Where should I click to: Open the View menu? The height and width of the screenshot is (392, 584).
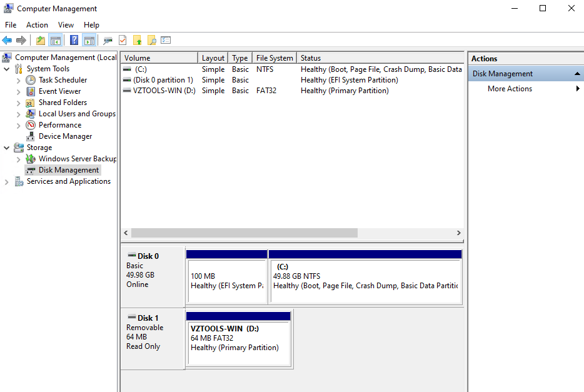pos(66,25)
